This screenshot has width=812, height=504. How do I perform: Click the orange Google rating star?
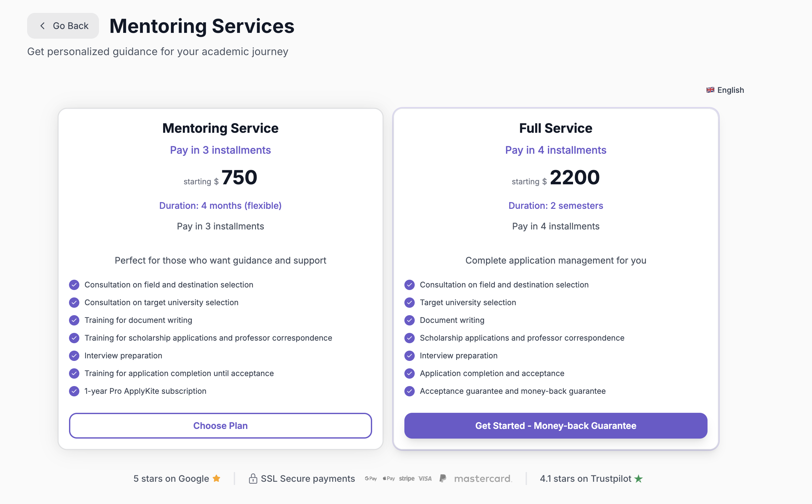[216, 478]
